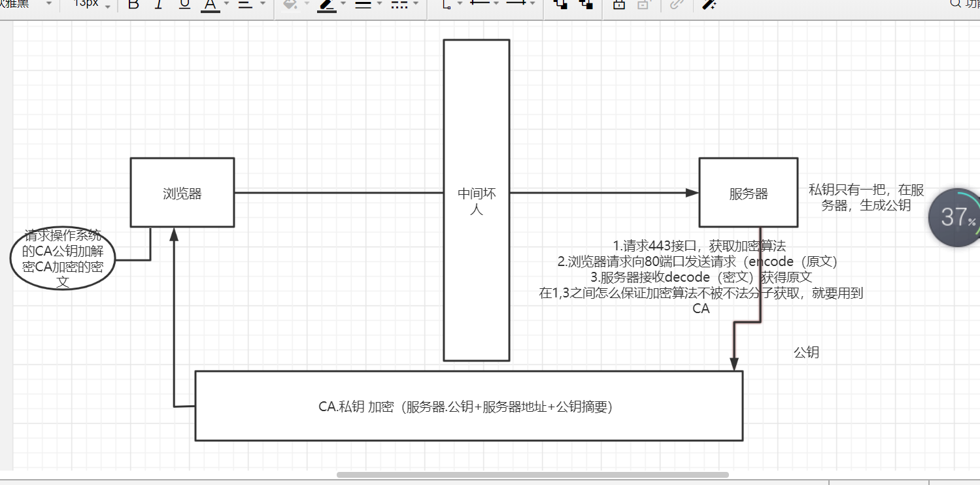
Task: Expand the font color dropdown arrow
Action: (x=226, y=3)
